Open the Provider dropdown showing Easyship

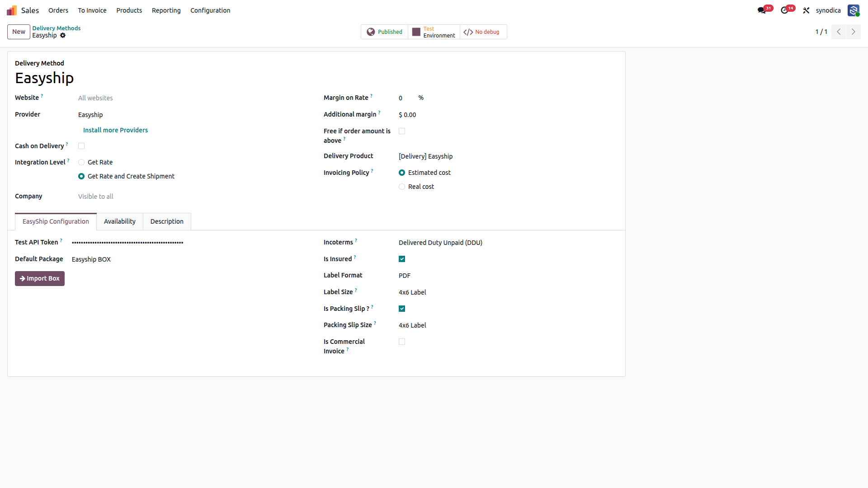click(x=193, y=115)
